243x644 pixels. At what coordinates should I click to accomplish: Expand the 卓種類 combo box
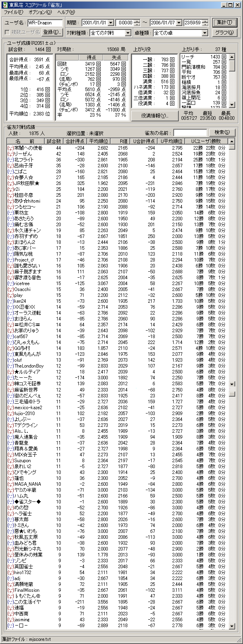(x=205, y=33)
